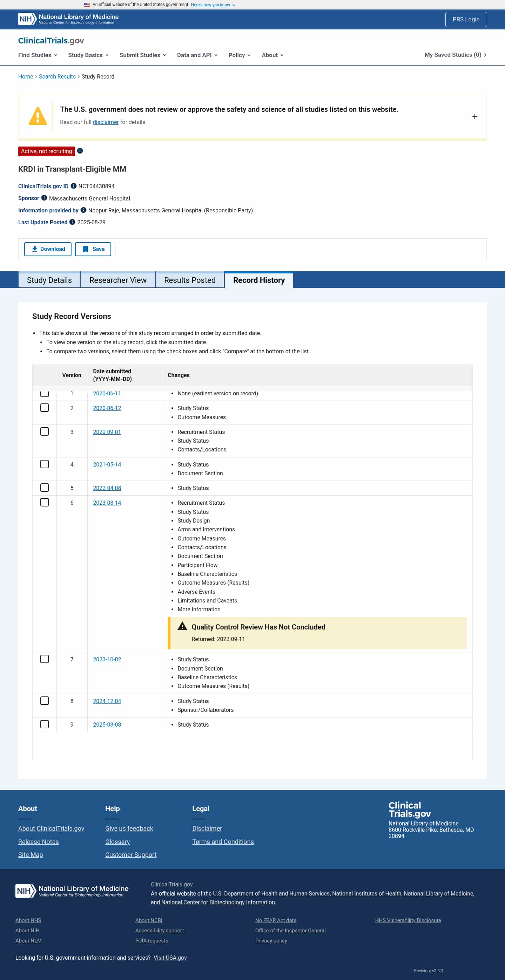Download the study record
Viewport: 505px width, 980px height.
[x=48, y=249]
